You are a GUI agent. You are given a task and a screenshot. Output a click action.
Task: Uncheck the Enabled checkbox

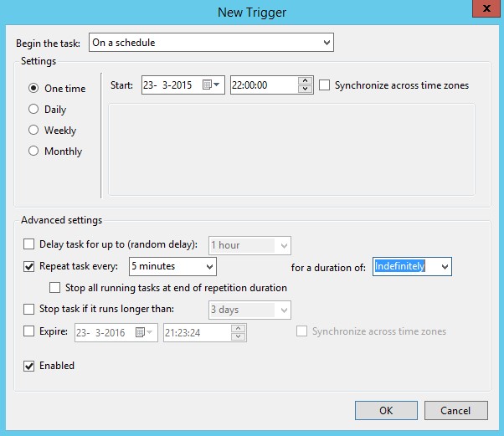(30, 366)
